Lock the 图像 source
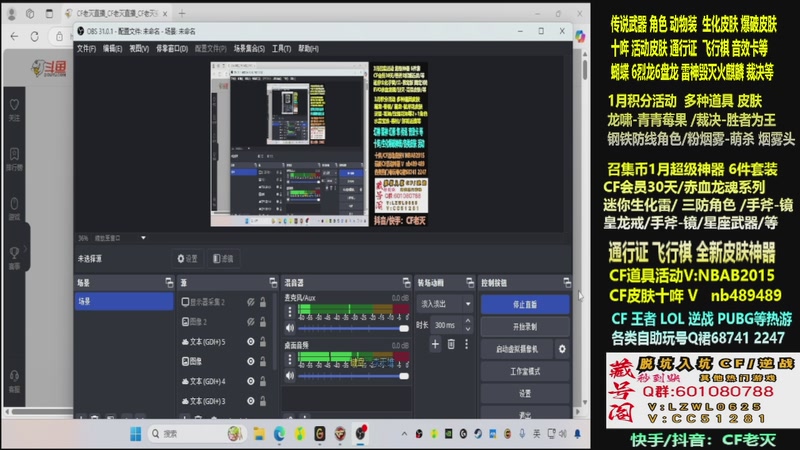800x450 pixels. click(263, 361)
